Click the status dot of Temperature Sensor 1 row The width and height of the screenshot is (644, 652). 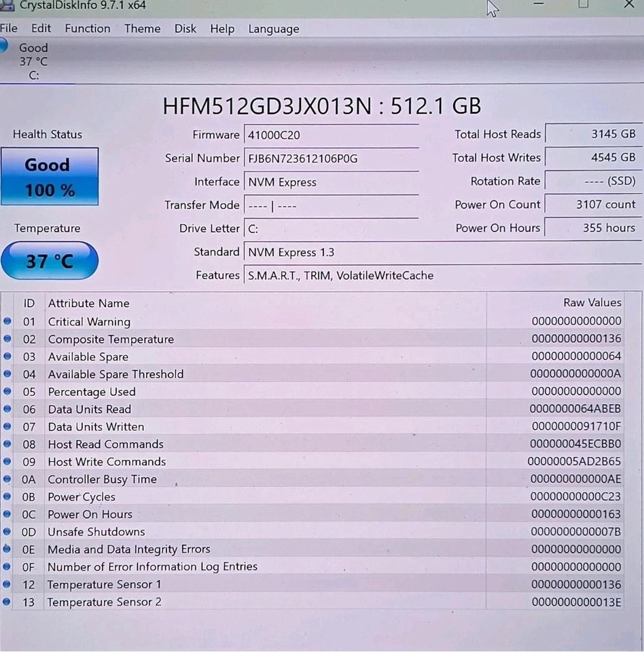tap(7, 584)
